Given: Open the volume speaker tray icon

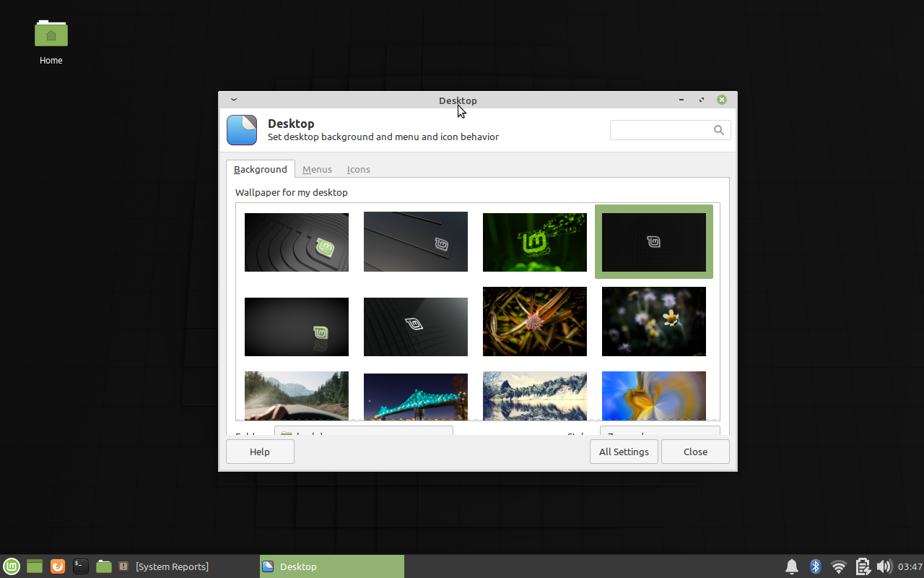Looking at the screenshot, I should [884, 566].
